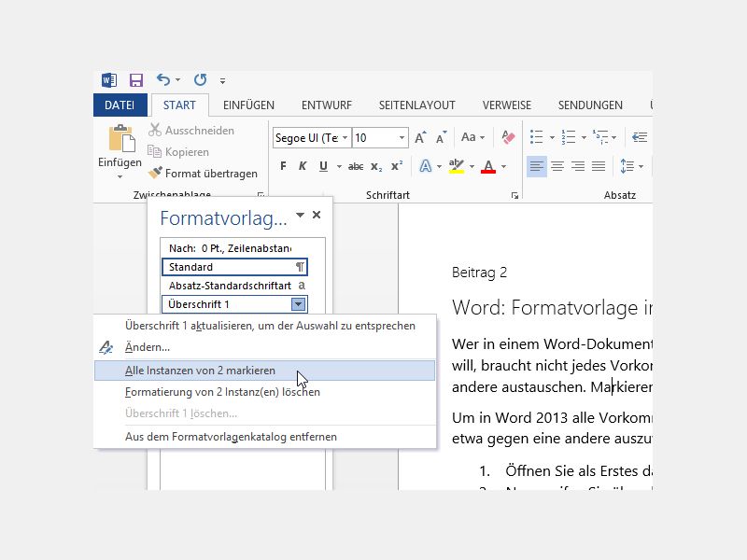
Task: Select the Absatz-Standardschriftart style
Action: (x=235, y=286)
